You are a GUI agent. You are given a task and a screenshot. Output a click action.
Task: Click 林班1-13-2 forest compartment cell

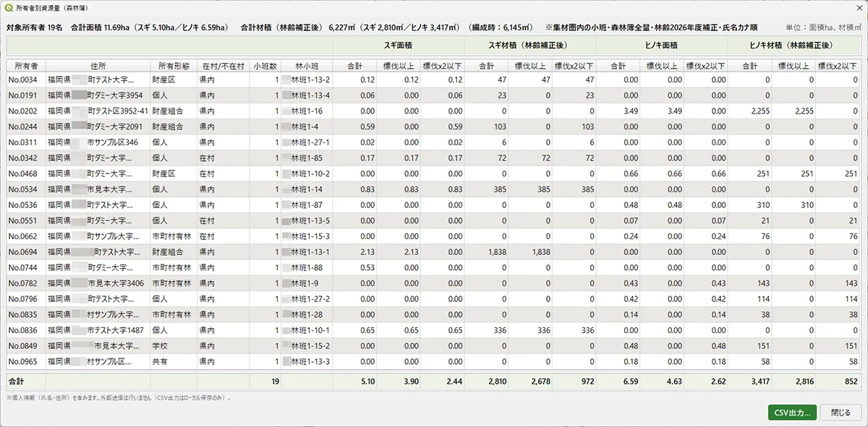[x=307, y=79]
